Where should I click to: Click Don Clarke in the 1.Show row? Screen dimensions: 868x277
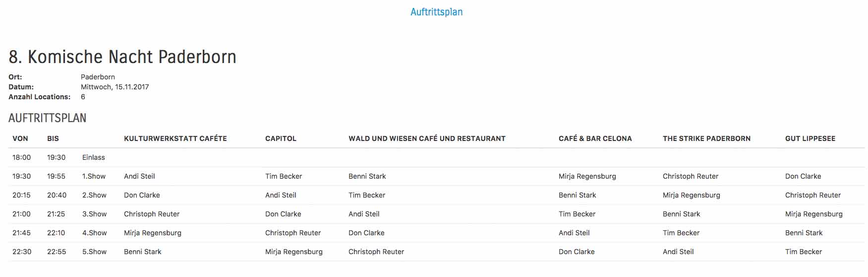[x=803, y=176]
